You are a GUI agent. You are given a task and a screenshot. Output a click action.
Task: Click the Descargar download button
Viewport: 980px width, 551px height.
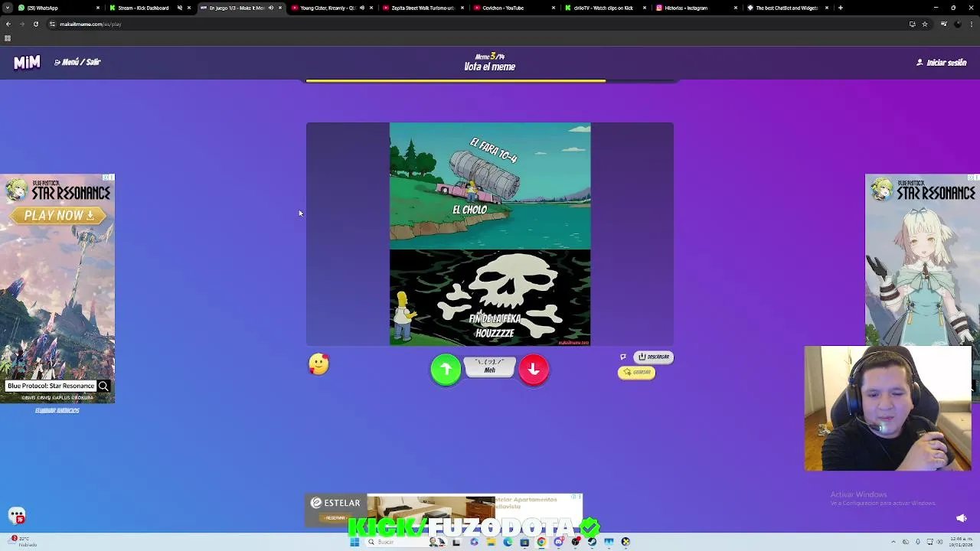pyautogui.click(x=653, y=357)
